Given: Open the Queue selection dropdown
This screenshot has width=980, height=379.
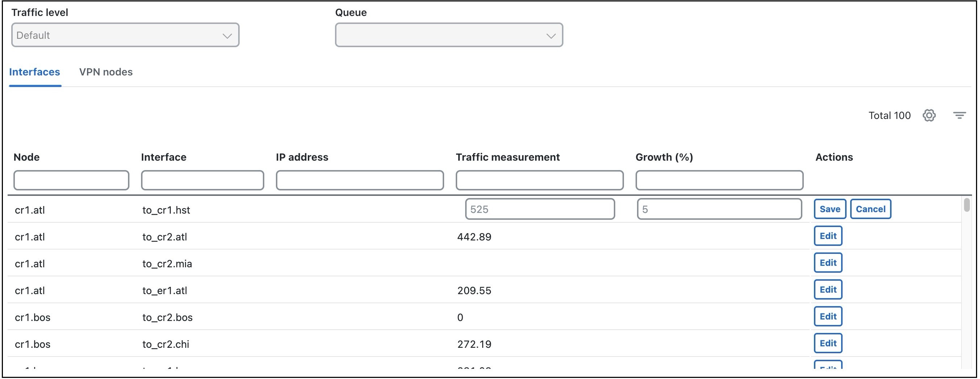Looking at the screenshot, I should point(449,35).
